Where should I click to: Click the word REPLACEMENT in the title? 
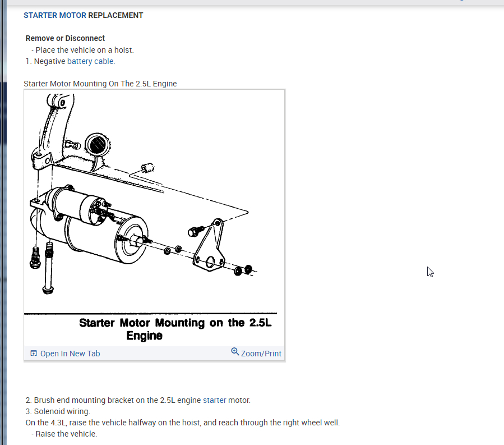115,16
